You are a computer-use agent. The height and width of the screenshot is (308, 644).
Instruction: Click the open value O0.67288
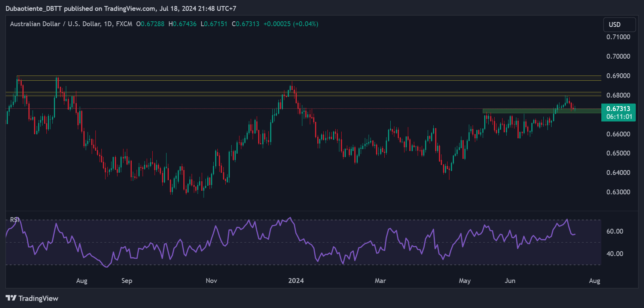[x=150, y=24]
